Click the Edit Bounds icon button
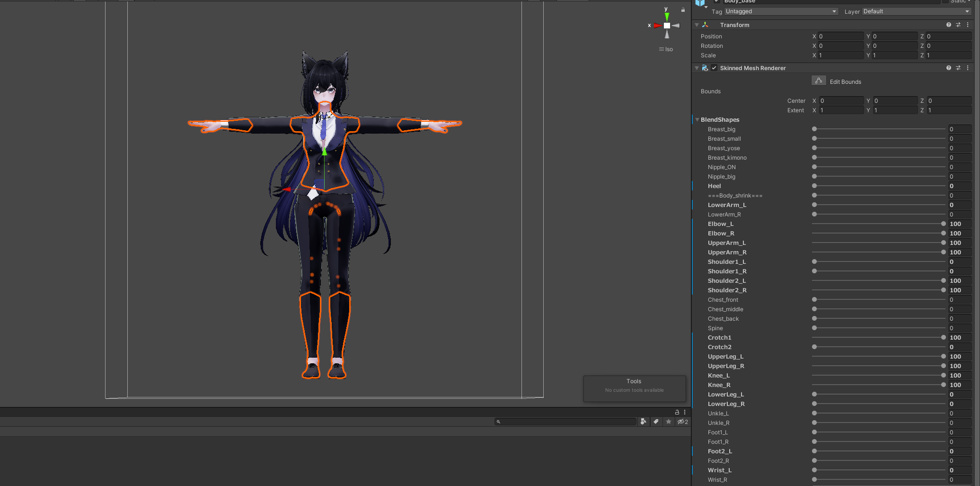 pos(819,81)
